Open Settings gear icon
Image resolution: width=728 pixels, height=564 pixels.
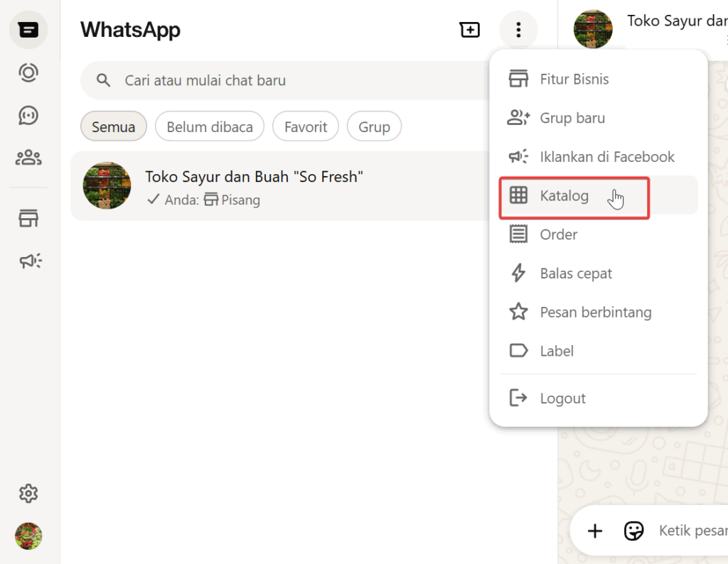point(28,493)
